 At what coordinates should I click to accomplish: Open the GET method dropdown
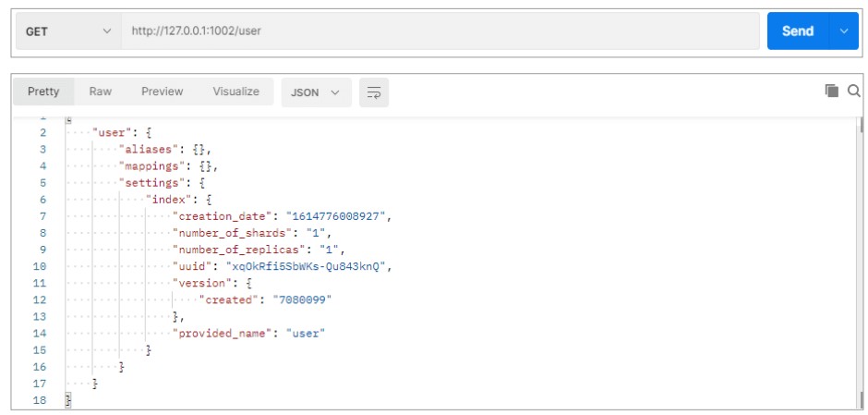tap(67, 31)
